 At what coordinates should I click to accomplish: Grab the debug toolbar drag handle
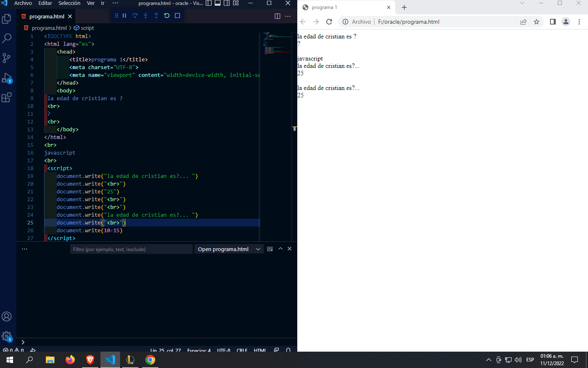point(116,16)
